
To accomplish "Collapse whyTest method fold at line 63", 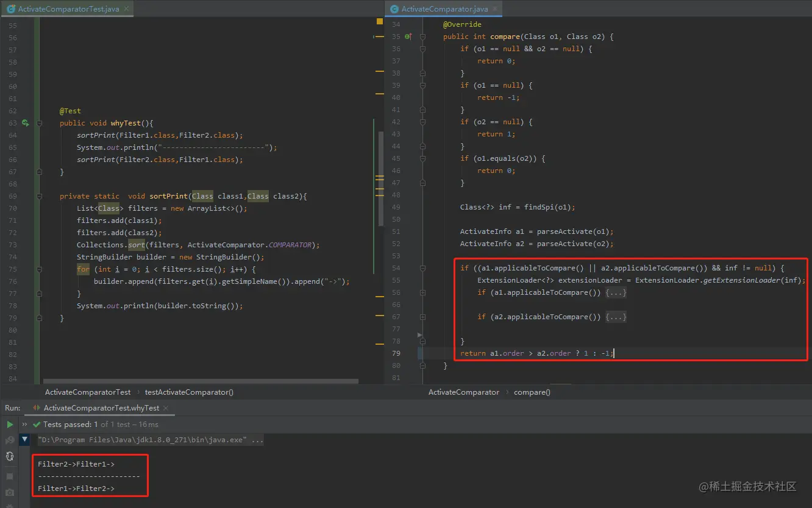I will click(40, 123).
